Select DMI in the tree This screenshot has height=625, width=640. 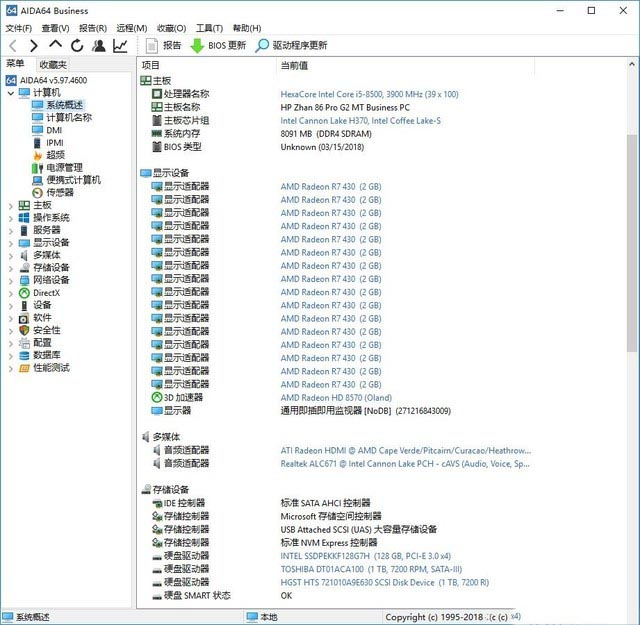(x=54, y=130)
